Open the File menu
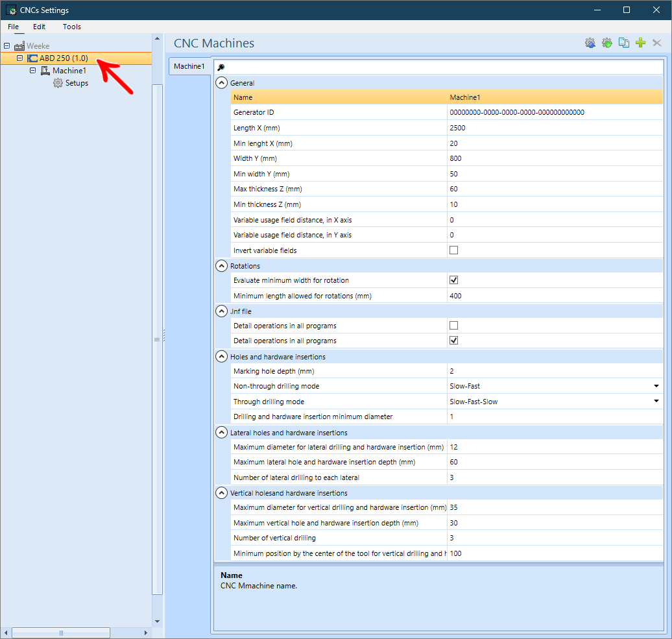Screen dimensions: 672x639 [13, 27]
